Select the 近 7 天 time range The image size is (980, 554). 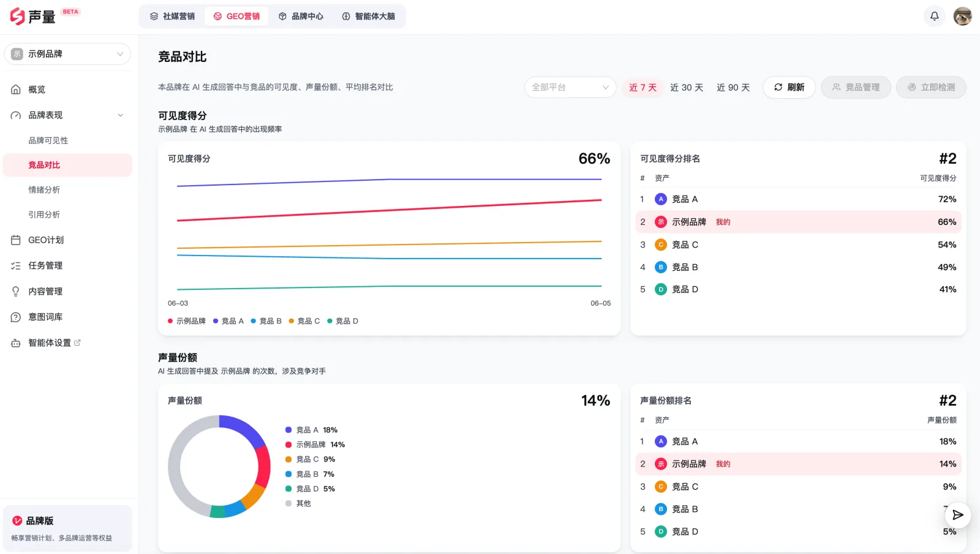tap(643, 88)
